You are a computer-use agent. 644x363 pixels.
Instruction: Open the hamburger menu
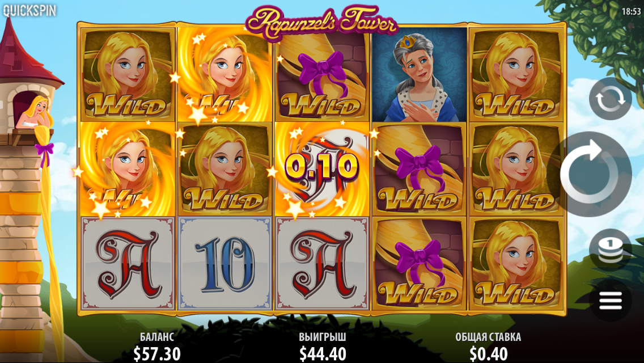(611, 301)
